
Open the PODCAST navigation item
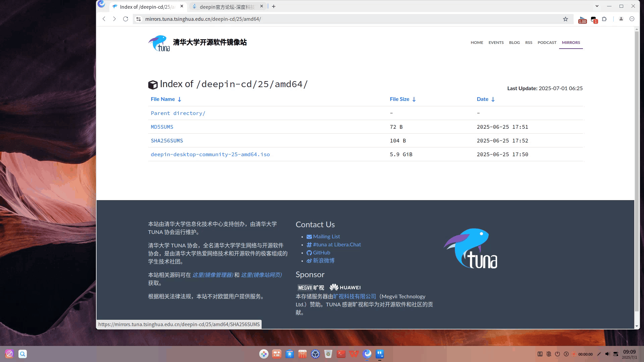point(547,43)
